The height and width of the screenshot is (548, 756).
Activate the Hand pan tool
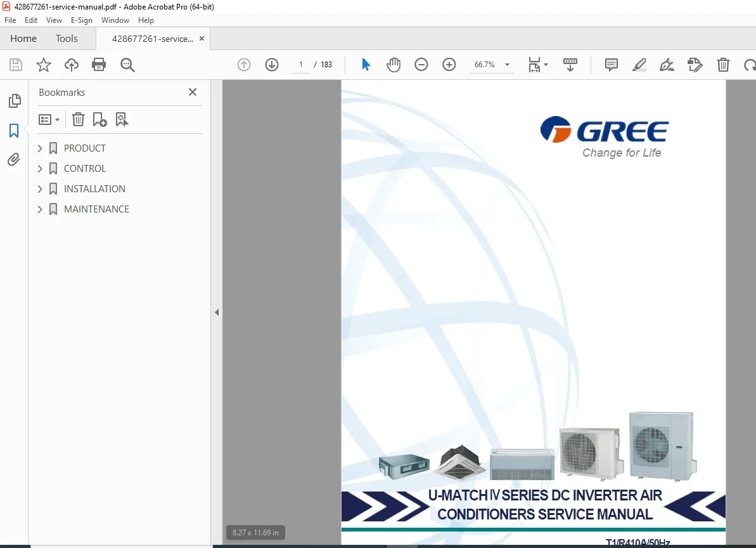pos(394,65)
